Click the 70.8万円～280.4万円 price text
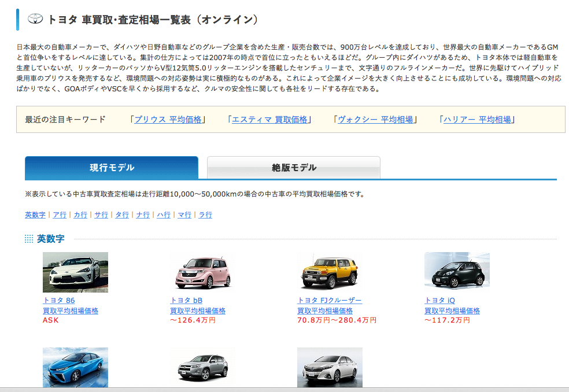 337,320
